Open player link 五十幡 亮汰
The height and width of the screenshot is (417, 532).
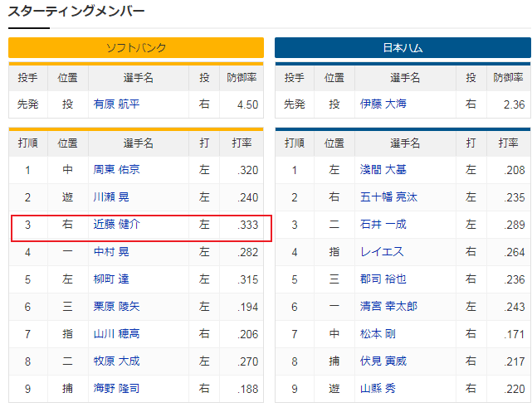coord(388,197)
